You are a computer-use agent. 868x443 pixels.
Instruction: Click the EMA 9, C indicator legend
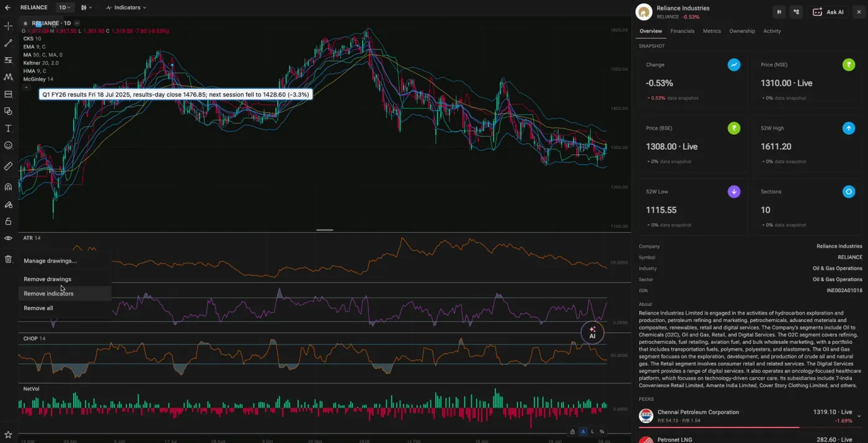tap(34, 47)
